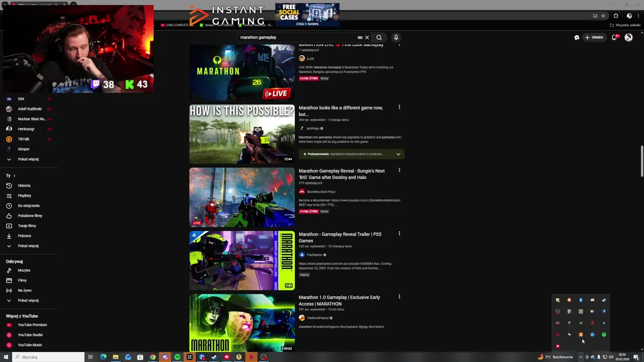Click into the marathon gameplay search field

point(297,37)
